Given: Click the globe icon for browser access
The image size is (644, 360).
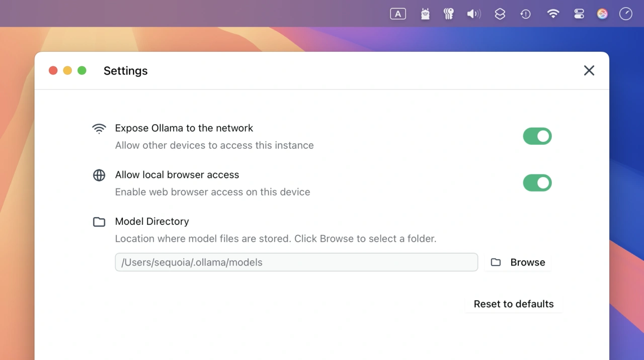Looking at the screenshot, I should 99,175.
